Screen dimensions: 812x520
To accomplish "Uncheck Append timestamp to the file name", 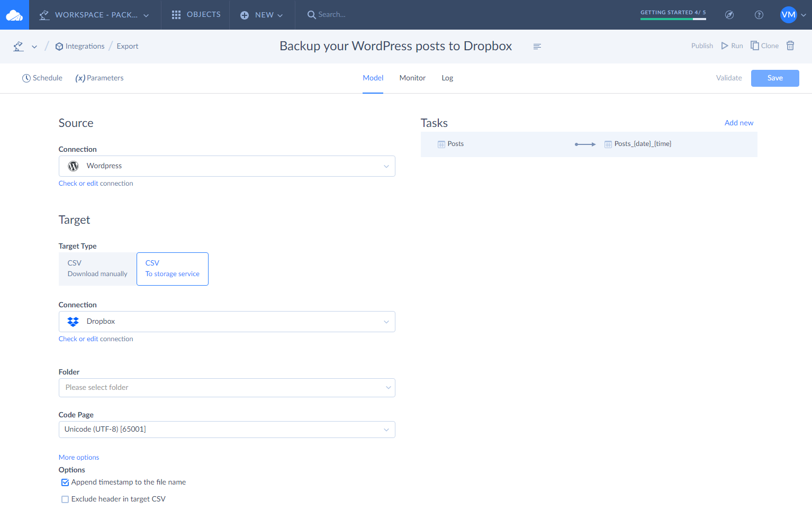I will [x=65, y=482].
